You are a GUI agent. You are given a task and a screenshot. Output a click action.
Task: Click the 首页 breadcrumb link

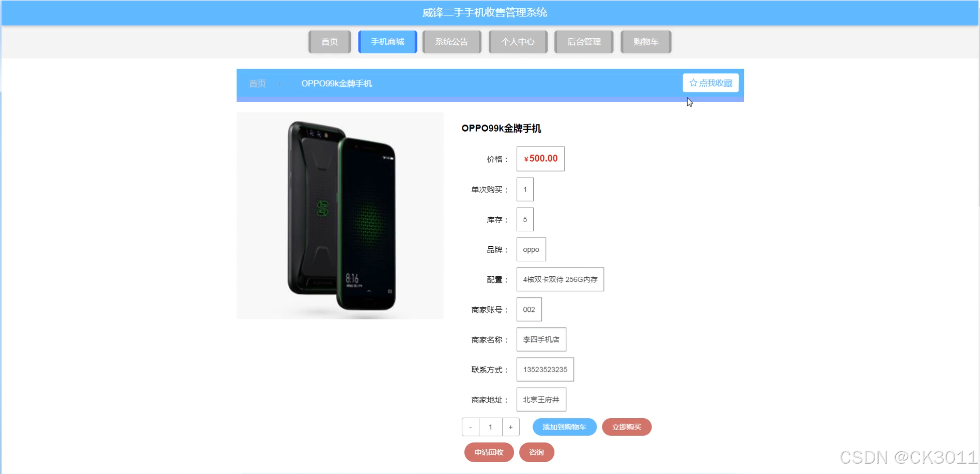tap(257, 84)
